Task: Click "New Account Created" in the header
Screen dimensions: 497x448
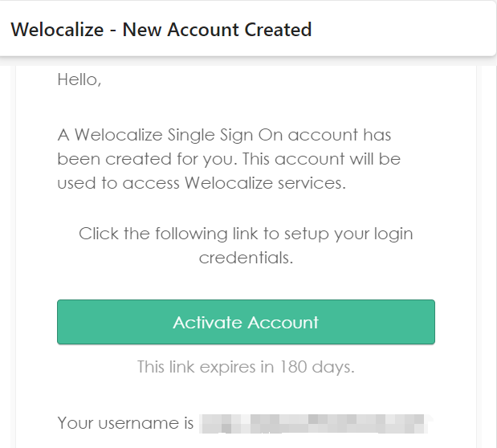Action: 217,31
